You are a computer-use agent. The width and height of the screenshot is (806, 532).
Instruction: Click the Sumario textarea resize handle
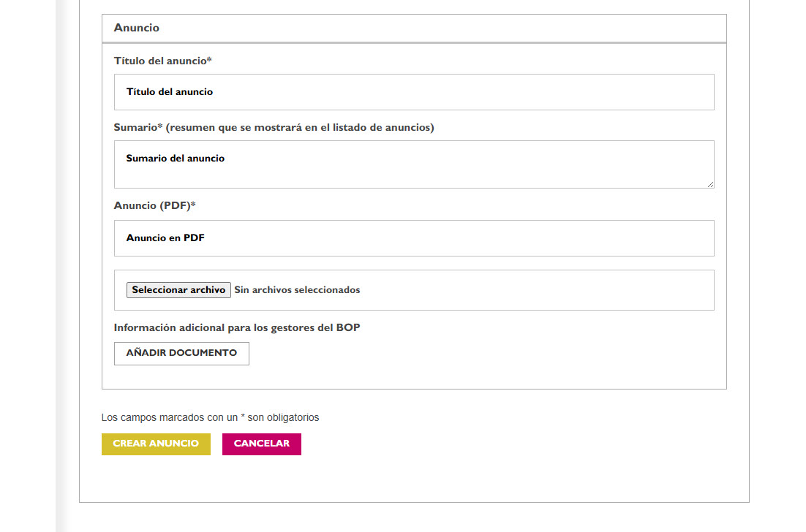(x=709, y=183)
